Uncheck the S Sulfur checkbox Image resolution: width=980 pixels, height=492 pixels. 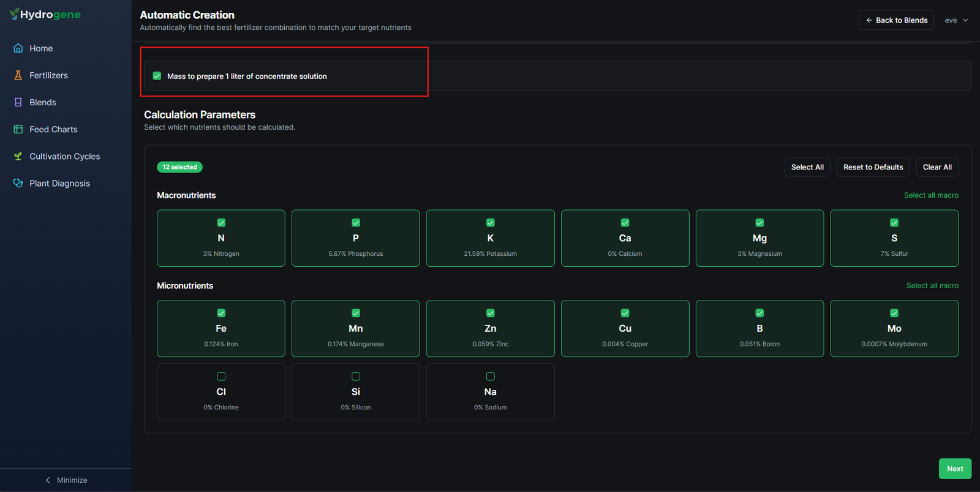click(894, 223)
